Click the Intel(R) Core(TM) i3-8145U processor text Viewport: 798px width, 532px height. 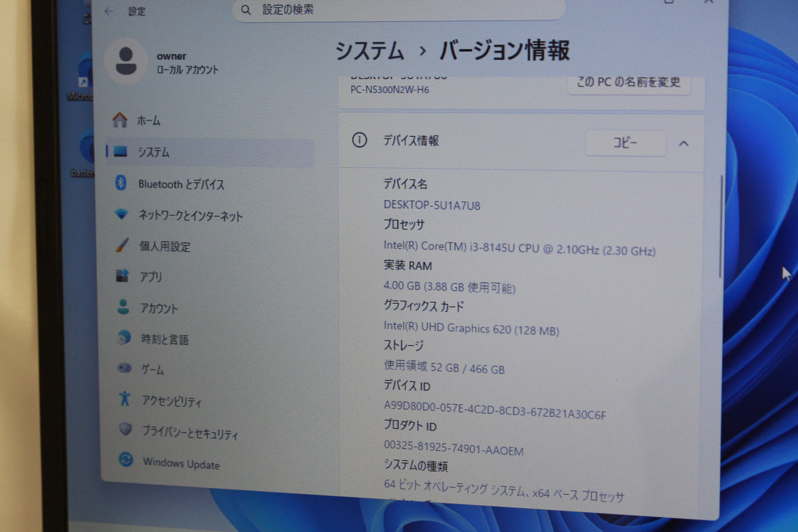tap(519, 249)
